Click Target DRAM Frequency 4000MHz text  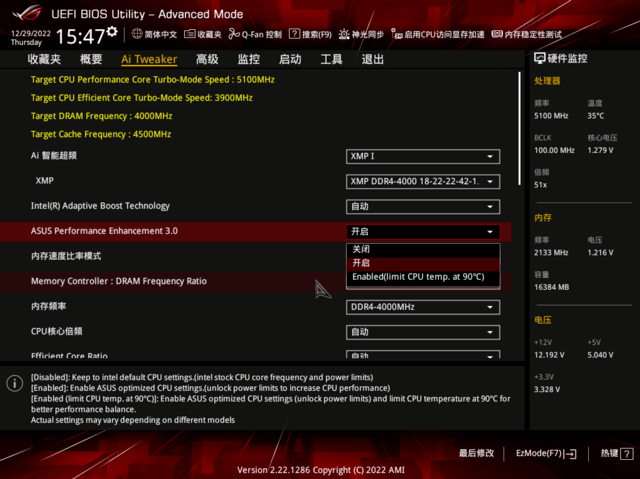pos(101,116)
